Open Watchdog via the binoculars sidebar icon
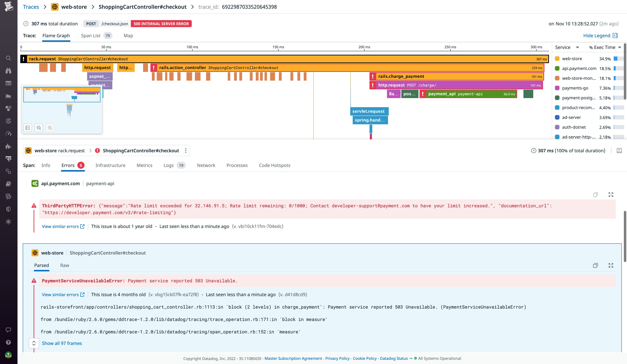The image size is (627, 364). (x=8, y=71)
